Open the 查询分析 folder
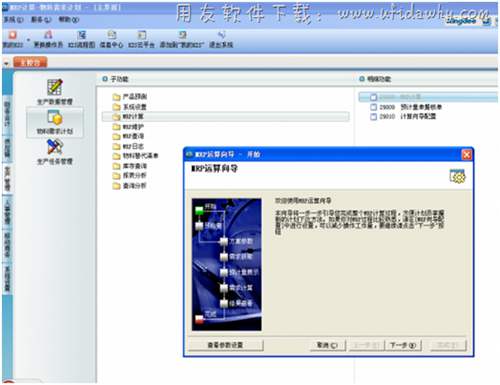Viewport: 500px width, 385px height. tap(130, 186)
